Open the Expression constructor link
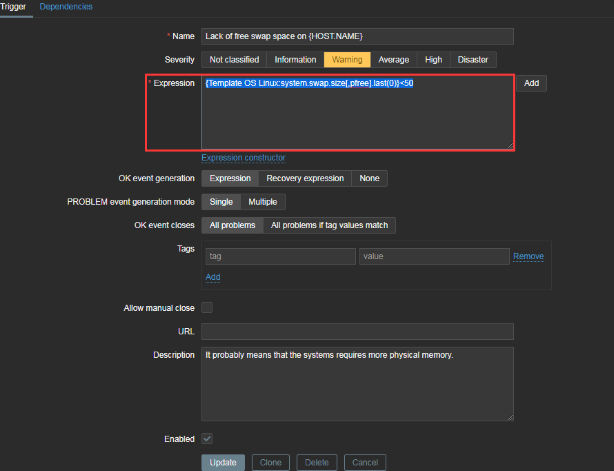 coord(243,158)
